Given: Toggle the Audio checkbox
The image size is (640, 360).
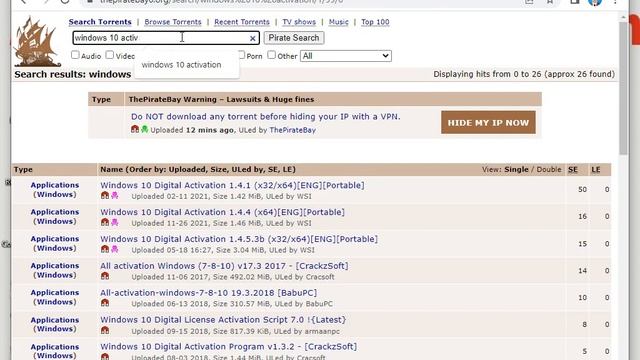Looking at the screenshot, I should [75, 55].
